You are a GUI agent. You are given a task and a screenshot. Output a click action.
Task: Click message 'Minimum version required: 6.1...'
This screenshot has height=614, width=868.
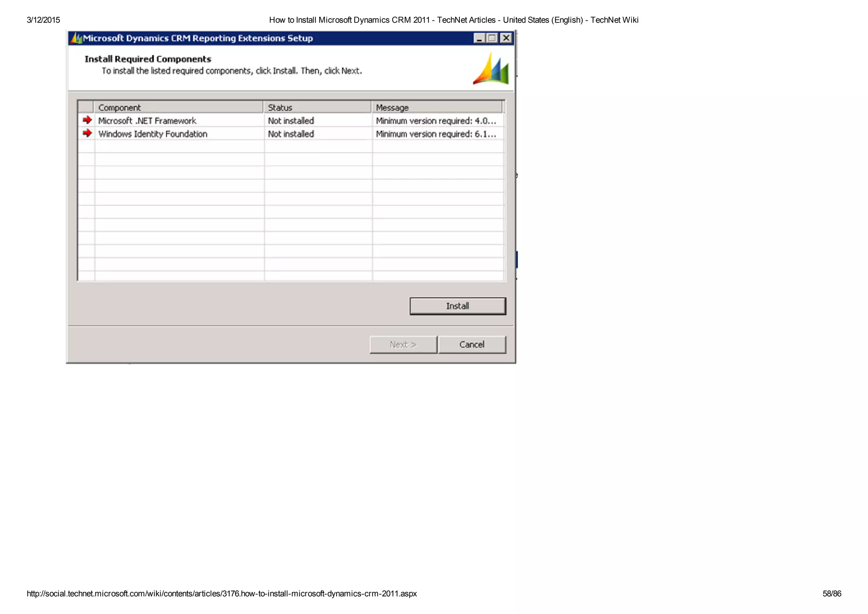(x=436, y=134)
